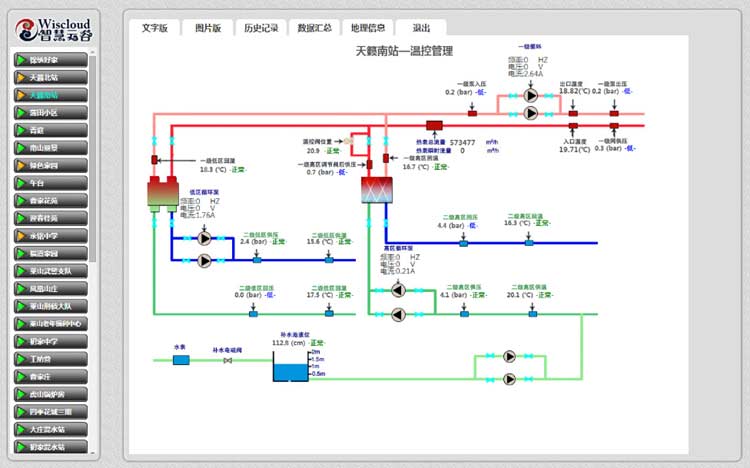Viewport: 750px width, 468px height.
Task: Click the 退出 tab to log out
Action: click(x=421, y=28)
